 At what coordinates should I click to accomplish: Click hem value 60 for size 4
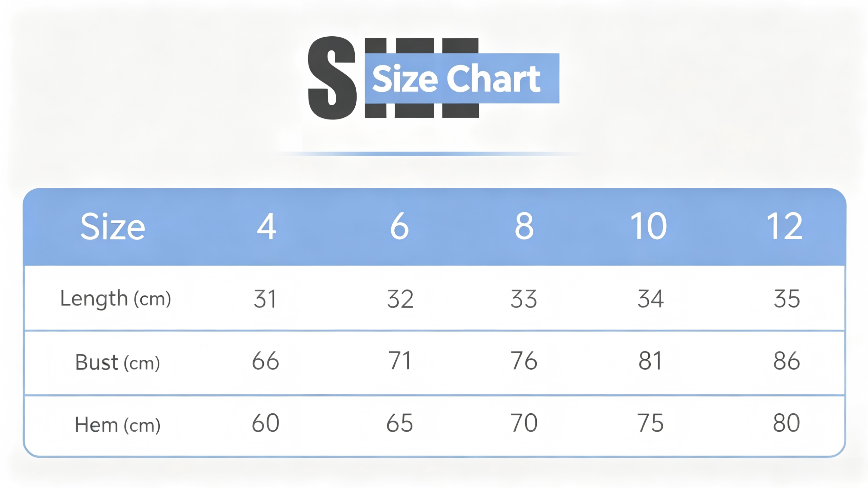265,423
